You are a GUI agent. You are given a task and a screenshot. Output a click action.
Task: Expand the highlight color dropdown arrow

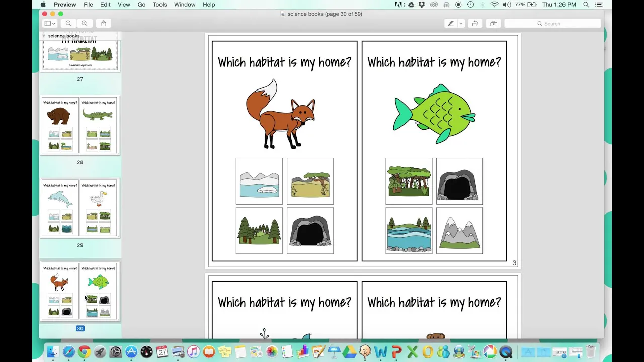pos(460,23)
